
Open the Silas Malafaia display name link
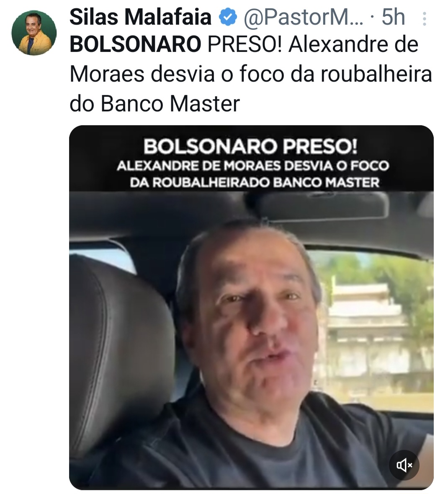click(x=140, y=17)
